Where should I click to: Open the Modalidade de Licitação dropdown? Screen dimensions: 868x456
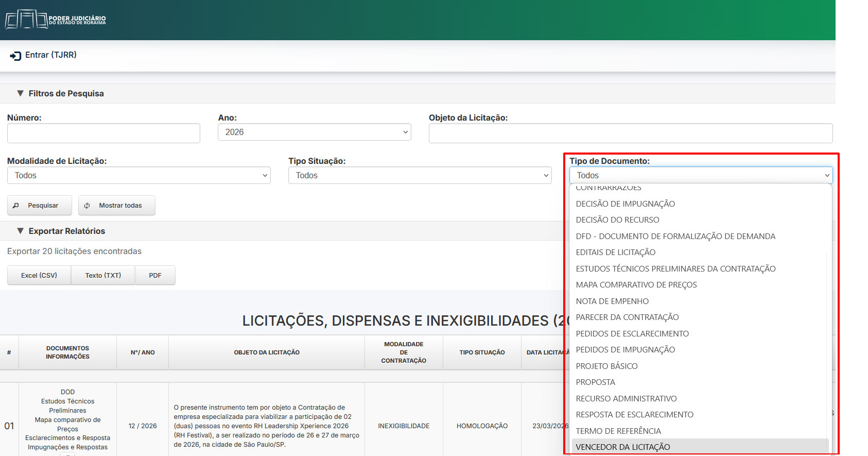coord(138,176)
